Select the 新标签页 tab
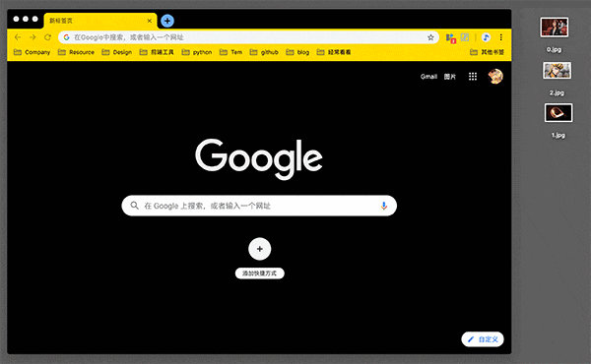 point(100,21)
